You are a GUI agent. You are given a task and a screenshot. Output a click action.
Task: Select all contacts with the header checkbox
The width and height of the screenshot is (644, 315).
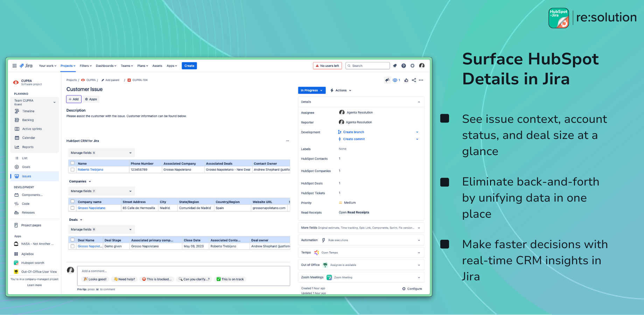72,163
